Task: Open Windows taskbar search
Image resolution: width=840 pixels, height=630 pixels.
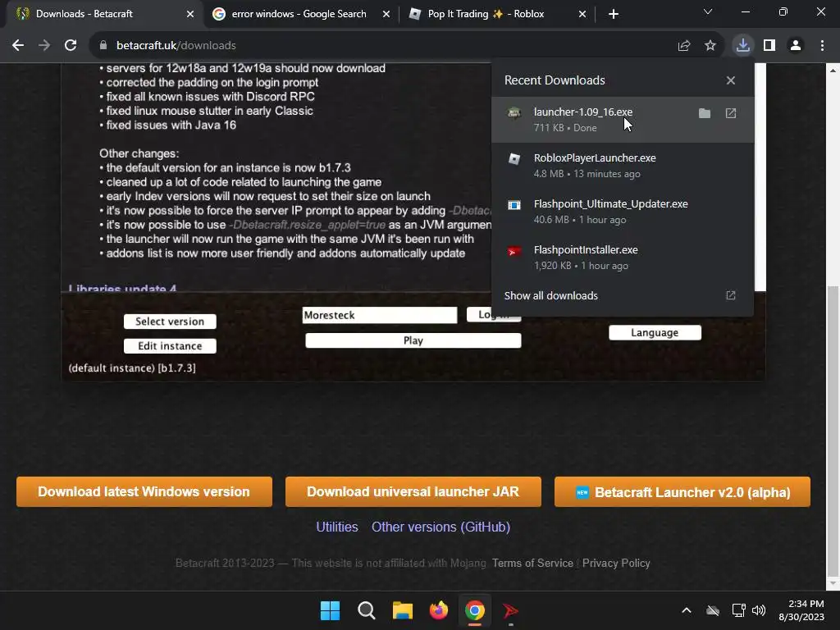Action: pos(367,610)
